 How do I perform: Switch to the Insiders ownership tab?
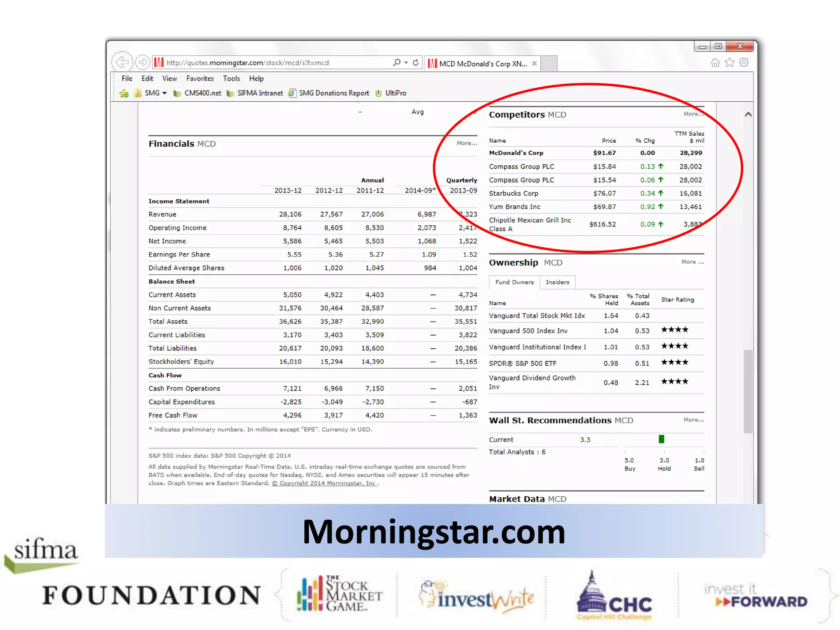click(557, 282)
